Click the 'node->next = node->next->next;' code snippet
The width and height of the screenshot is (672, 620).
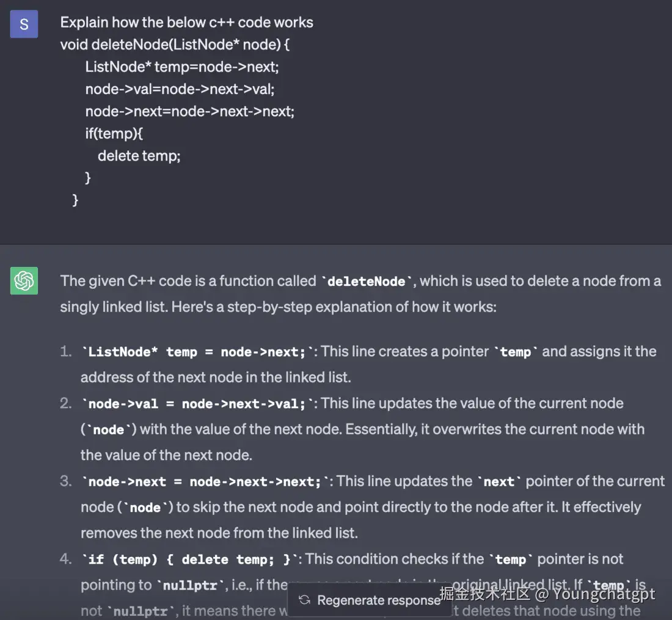[205, 482]
